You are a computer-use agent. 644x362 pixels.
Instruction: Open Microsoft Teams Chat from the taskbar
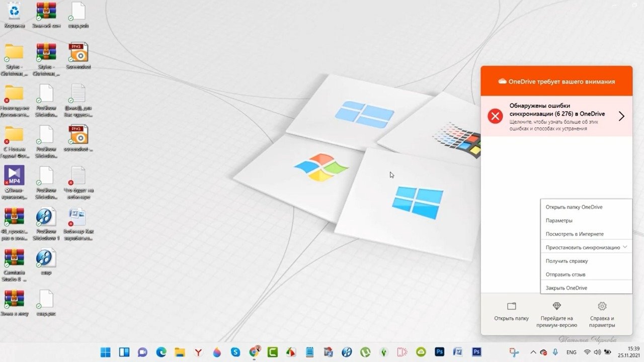point(142,352)
